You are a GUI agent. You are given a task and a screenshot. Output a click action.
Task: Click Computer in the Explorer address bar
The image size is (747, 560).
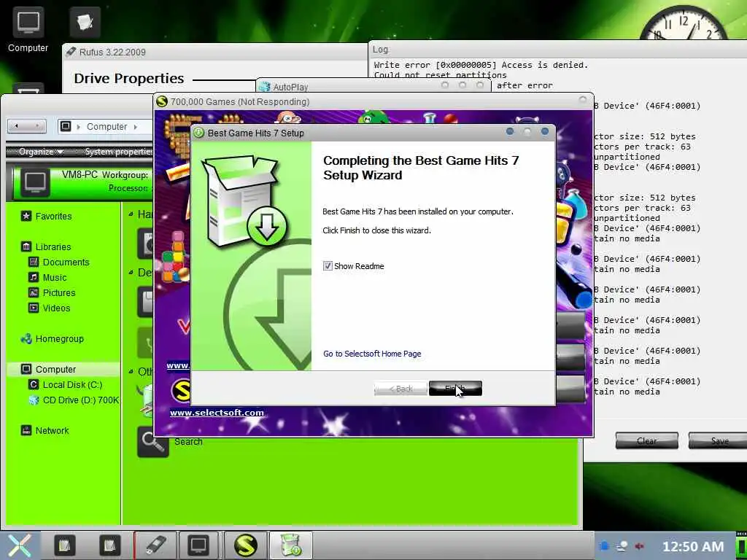click(x=107, y=127)
